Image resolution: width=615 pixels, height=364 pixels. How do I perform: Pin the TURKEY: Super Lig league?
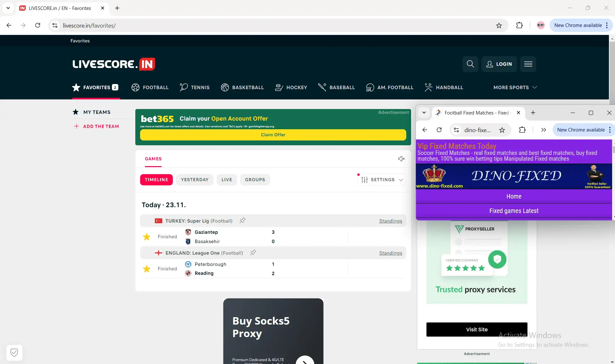tap(242, 221)
